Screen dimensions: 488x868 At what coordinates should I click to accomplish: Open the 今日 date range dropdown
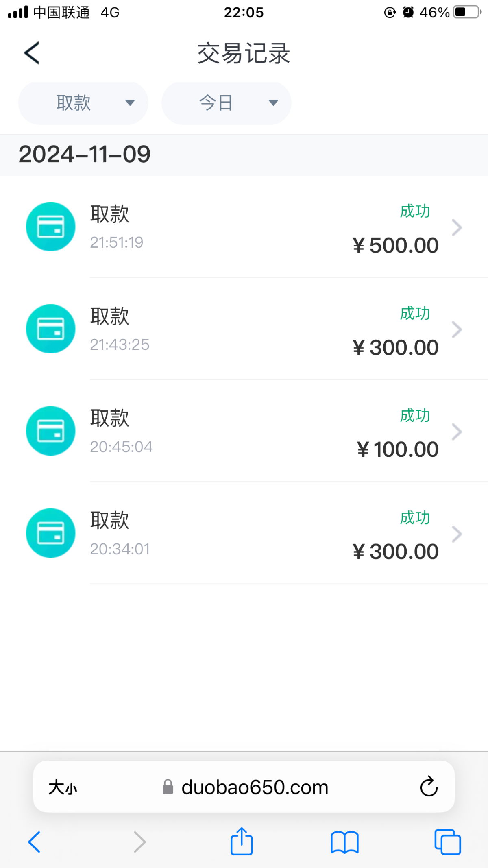(x=227, y=103)
